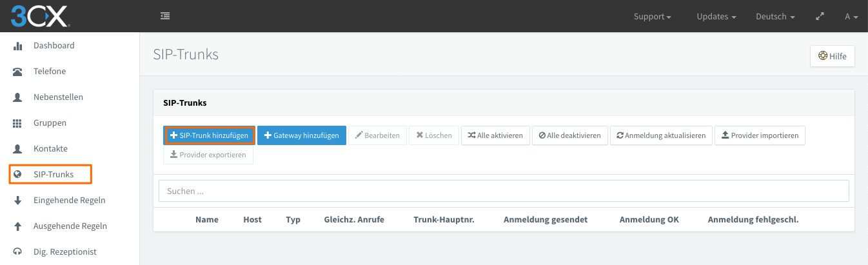Click the Dig. Rezeptionist headset icon
868x265 pixels.
click(x=18, y=252)
